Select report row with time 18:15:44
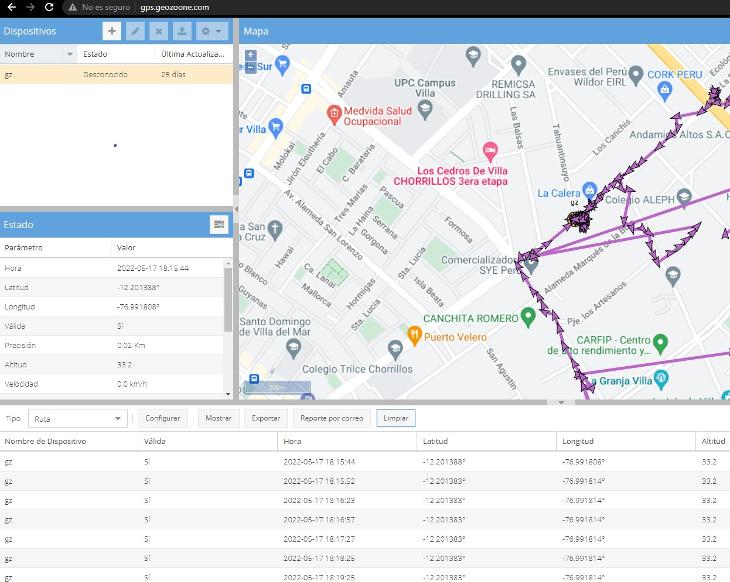Screen dimensions: 730x582 (365, 462)
